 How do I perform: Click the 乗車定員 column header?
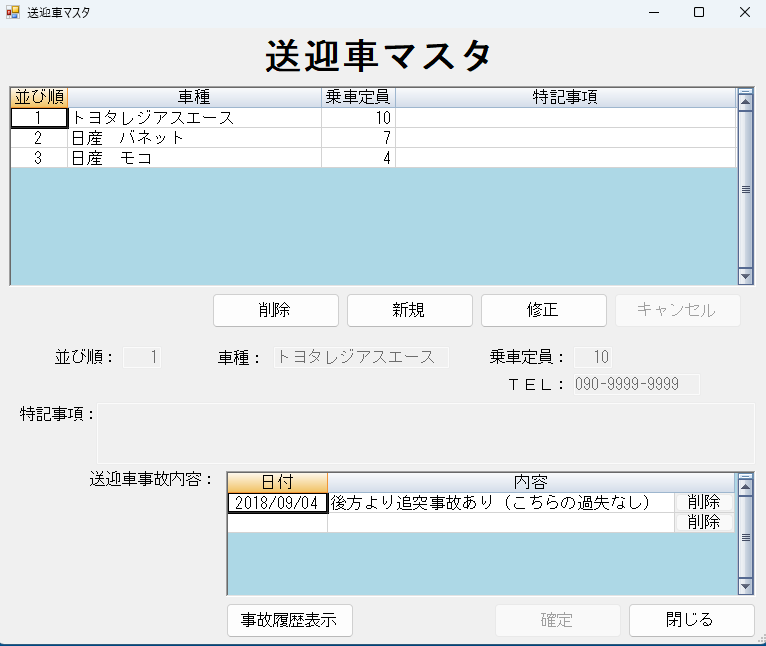click(358, 97)
